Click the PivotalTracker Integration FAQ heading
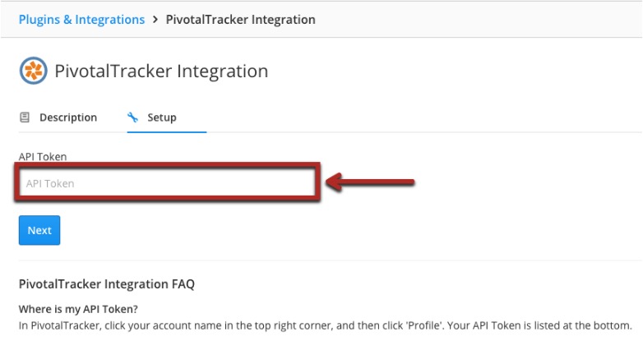Viewport: 643px width, 364px height. click(x=107, y=284)
